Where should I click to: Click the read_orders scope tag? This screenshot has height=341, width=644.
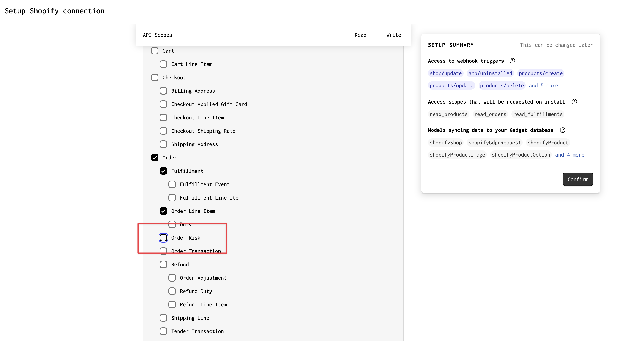click(490, 114)
